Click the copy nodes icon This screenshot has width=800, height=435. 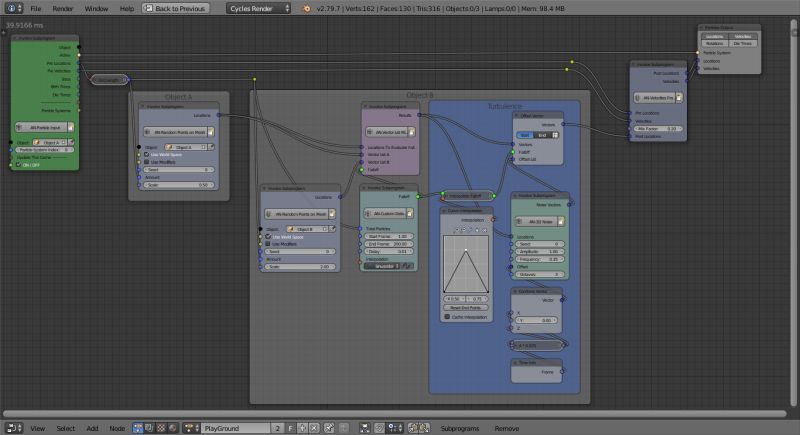pos(413,428)
